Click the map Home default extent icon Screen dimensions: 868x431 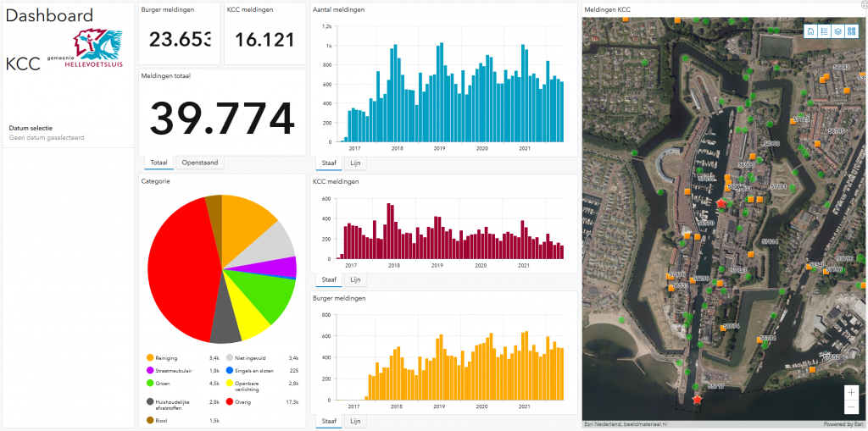[810, 31]
